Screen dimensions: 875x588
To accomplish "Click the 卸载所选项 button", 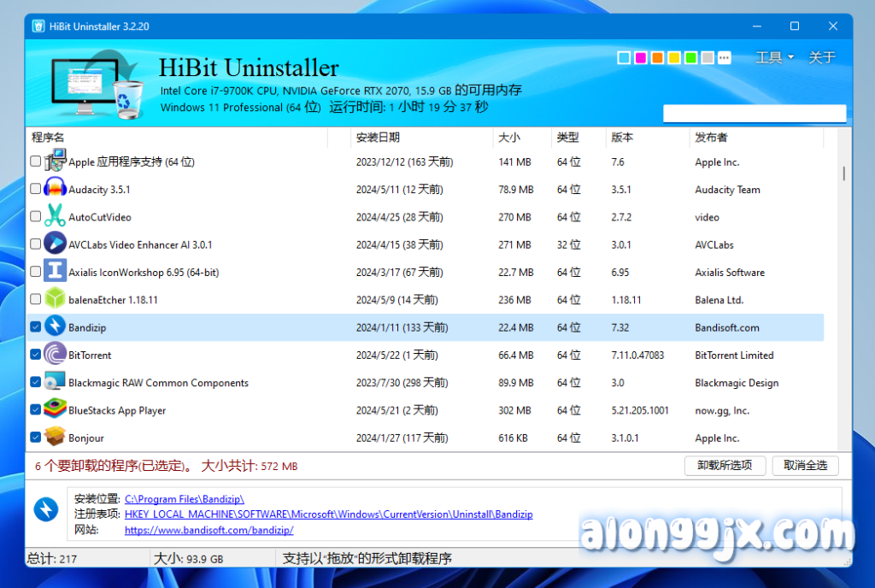I will 725,465.
